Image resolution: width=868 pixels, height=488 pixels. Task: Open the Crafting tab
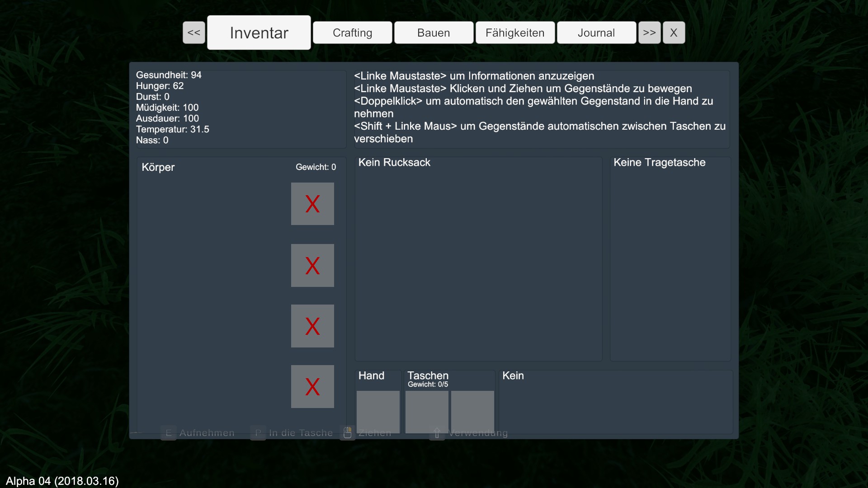click(x=352, y=33)
